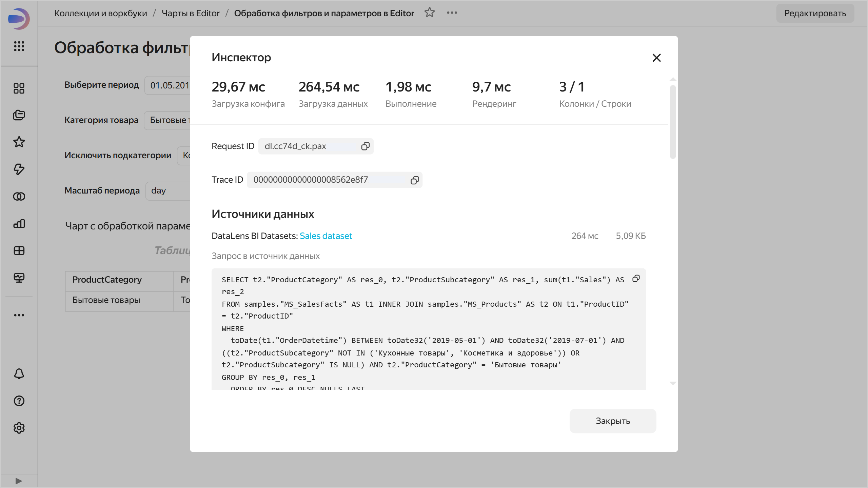The image size is (868, 488).
Task: Copy the Request ID value
Action: coord(365,146)
